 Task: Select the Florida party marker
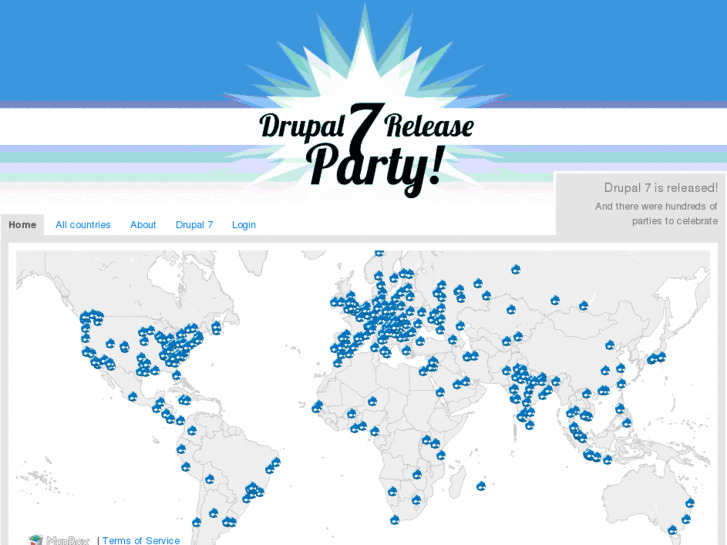(x=177, y=375)
